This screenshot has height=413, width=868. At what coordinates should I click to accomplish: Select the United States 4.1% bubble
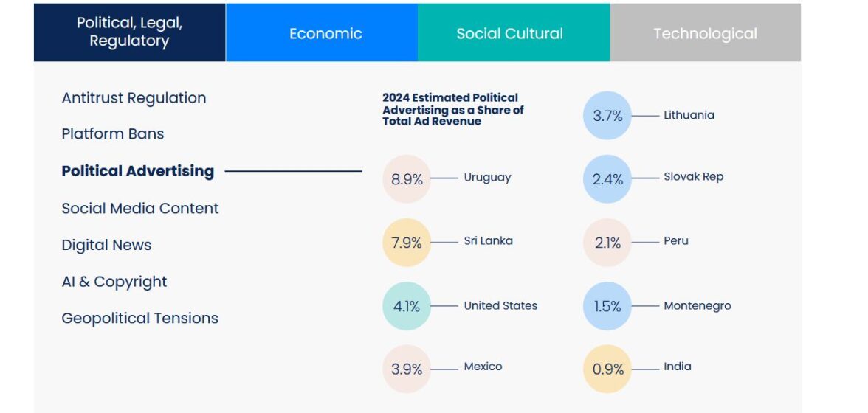point(407,306)
